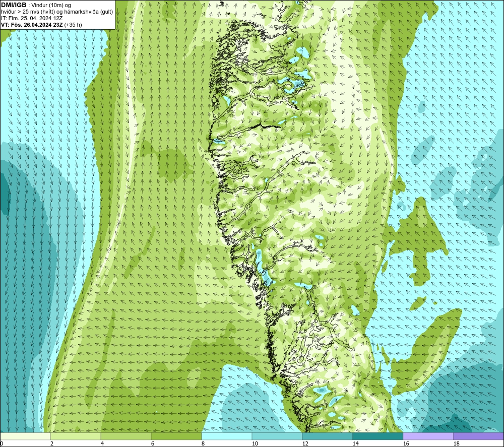
Task: Click the scale label '14'
Action: tap(355, 444)
